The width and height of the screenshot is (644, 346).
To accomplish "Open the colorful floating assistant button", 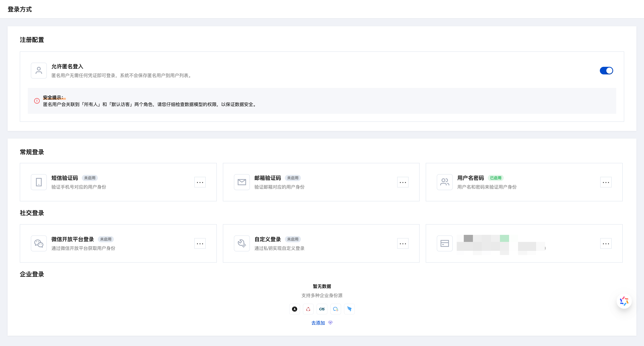I will (x=624, y=301).
